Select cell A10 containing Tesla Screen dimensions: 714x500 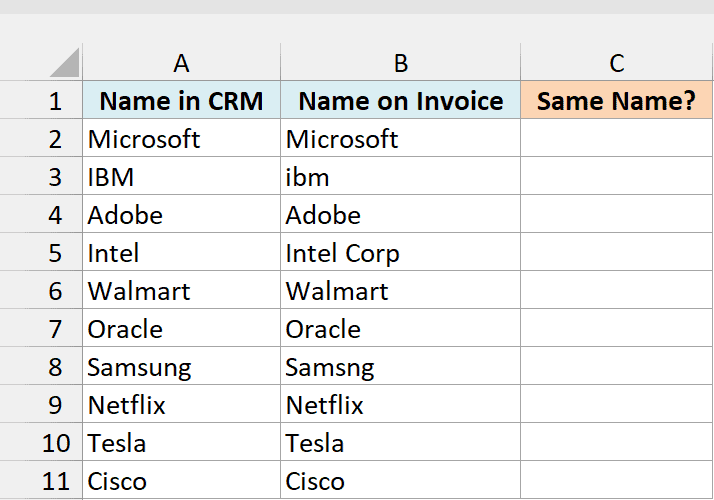click(182, 443)
